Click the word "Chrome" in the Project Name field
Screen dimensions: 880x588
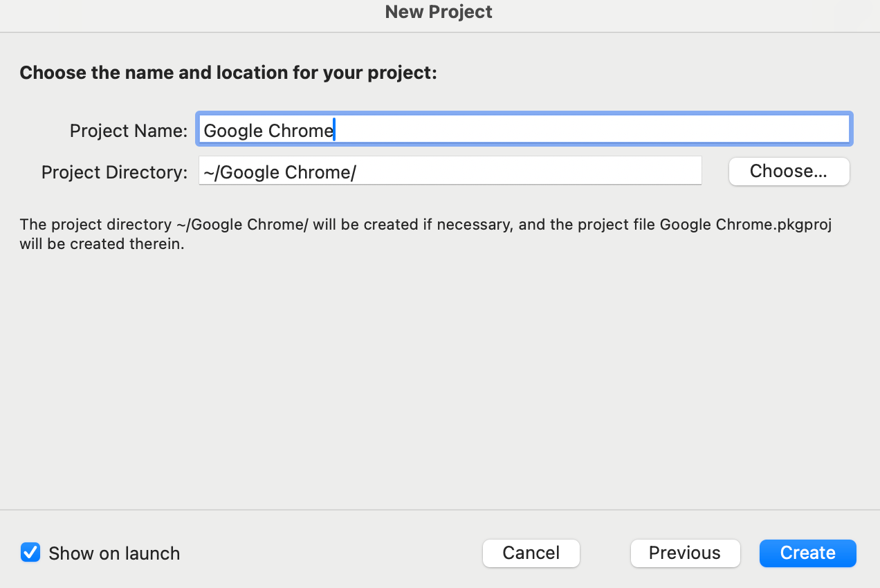coord(301,131)
